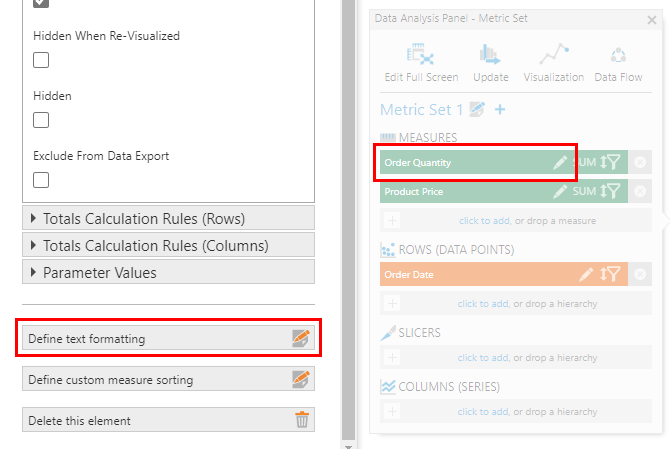Rename Metric Set 1 with pencil icon
The image size is (670, 449).
click(477, 109)
